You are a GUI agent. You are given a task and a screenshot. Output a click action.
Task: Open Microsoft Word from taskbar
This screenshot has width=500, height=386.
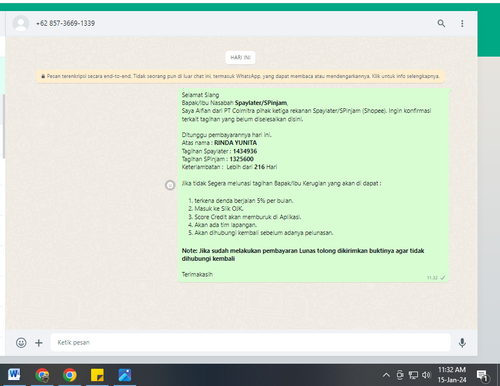point(14,375)
